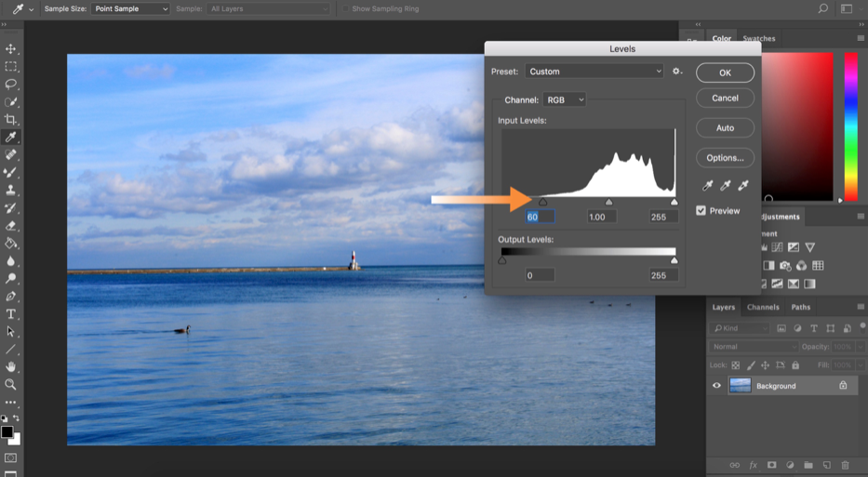The width and height of the screenshot is (868, 477).
Task: Open the Opacity dropdown arrow
Action: point(861,347)
